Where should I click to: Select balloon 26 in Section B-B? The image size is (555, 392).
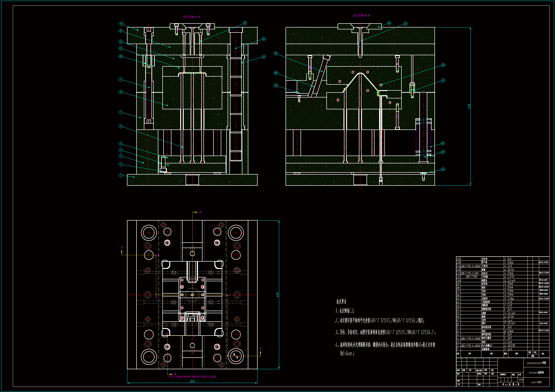click(x=389, y=23)
